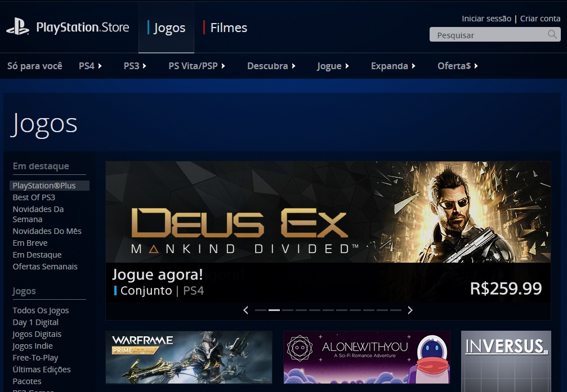The height and width of the screenshot is (392, 567).
Task: Expand the Expanda menu
Action: (393, 66)
